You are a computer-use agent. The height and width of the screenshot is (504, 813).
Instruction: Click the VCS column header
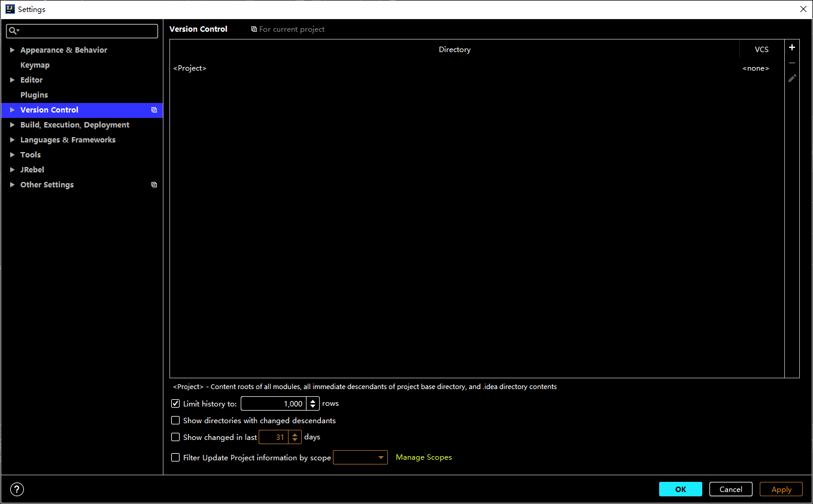[x=762, y=50]
